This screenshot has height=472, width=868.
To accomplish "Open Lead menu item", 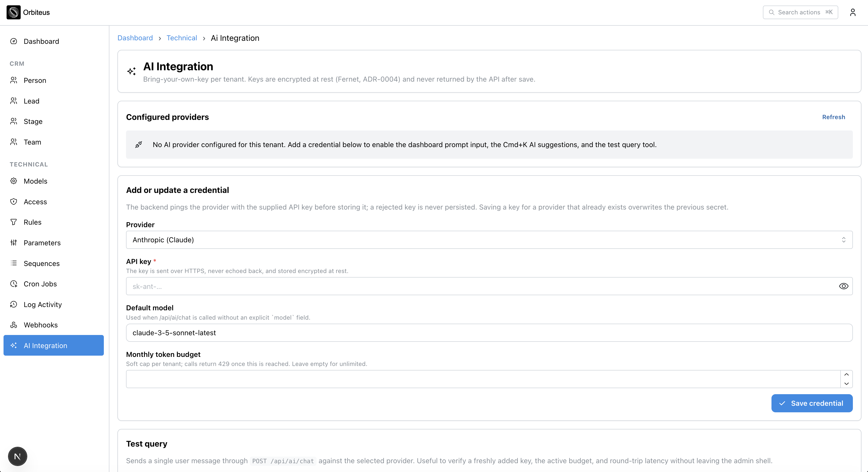I will 54,101.
